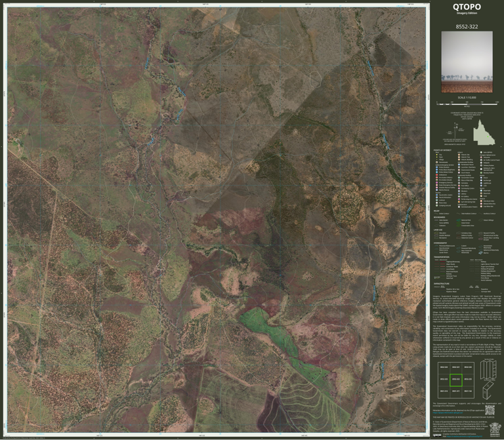
Task: Click the TRANSPORTATION legend heading
Action: coord(442,257)
